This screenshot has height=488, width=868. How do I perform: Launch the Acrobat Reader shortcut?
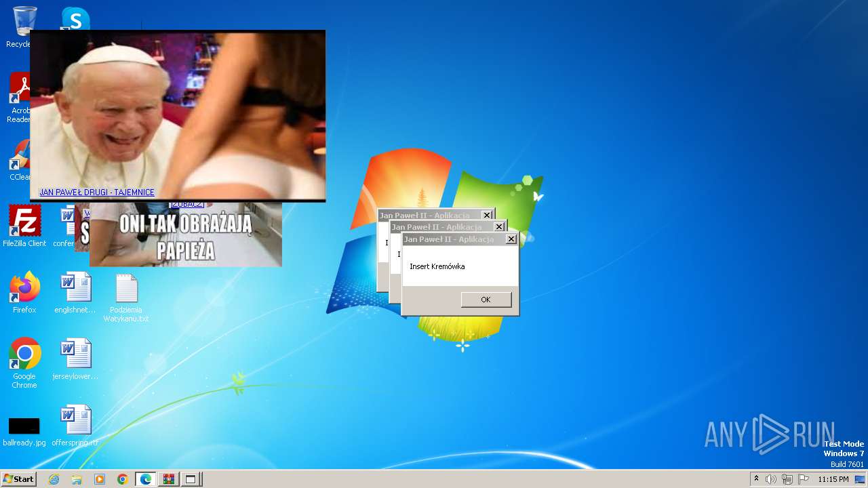coord(19,98)
